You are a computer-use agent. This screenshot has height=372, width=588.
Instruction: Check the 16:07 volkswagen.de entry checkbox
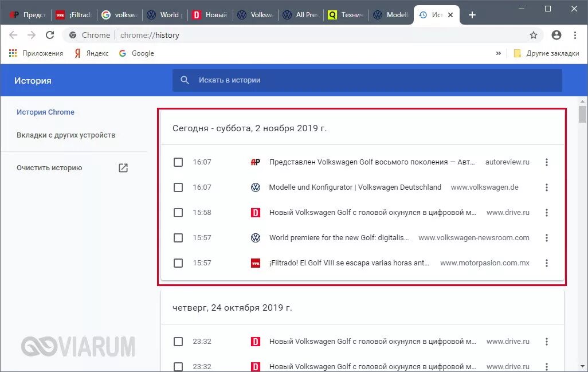pos(178,187)
